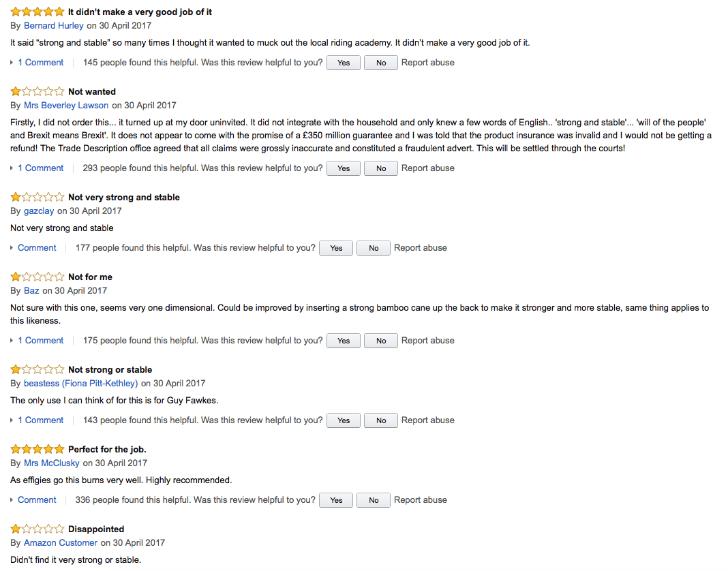Click star rating on 'Disappointed' review
The image size is (728, 571).
pyautogui.click(x=37, y=529)
